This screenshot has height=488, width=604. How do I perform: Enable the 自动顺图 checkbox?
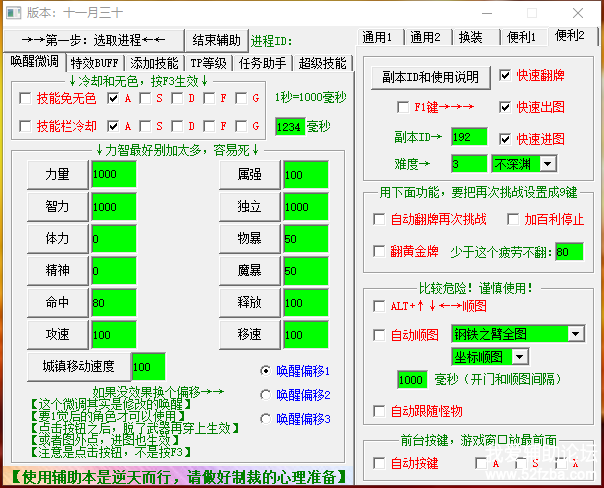[x=379, y=335]
